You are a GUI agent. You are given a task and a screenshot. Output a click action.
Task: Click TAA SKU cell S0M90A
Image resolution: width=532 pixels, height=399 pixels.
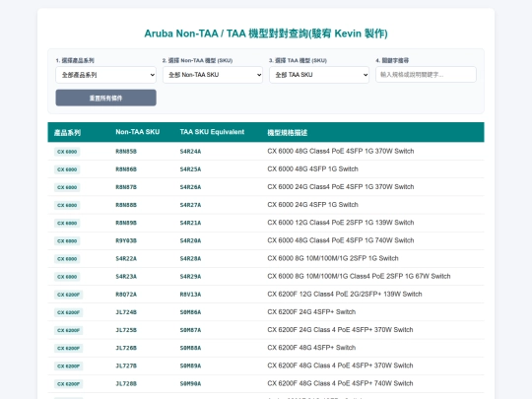[x=190, y=384]
